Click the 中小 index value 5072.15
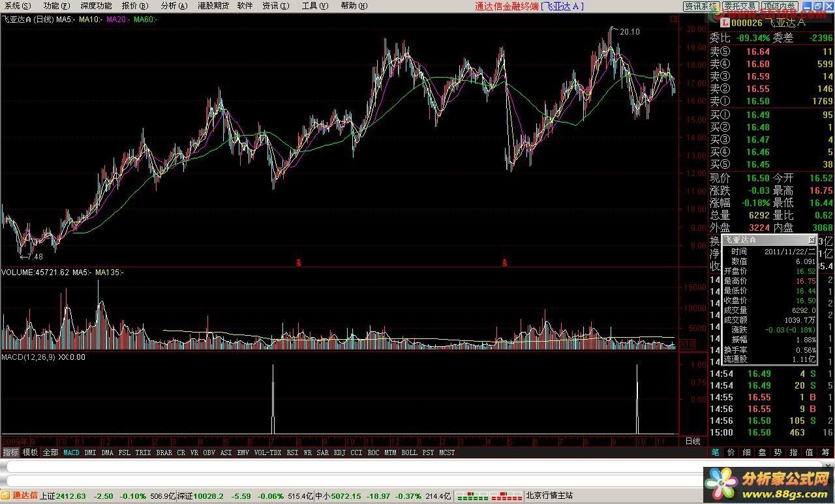 [347, 496]
